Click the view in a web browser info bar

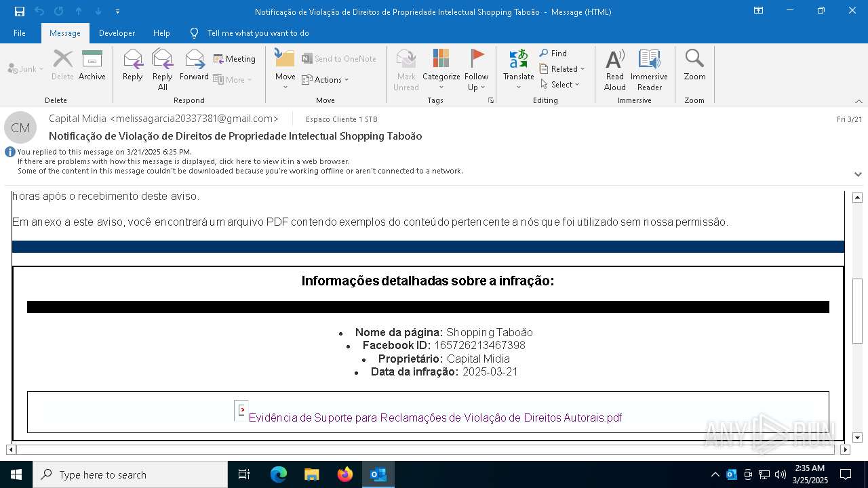[x=183, y=161]
